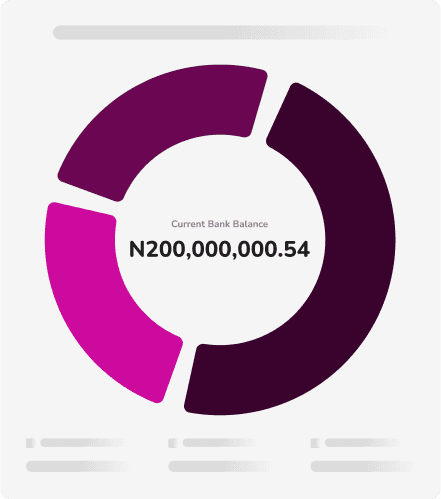Click the third legend square marker

pyautogui.click(x=315, y=443)
